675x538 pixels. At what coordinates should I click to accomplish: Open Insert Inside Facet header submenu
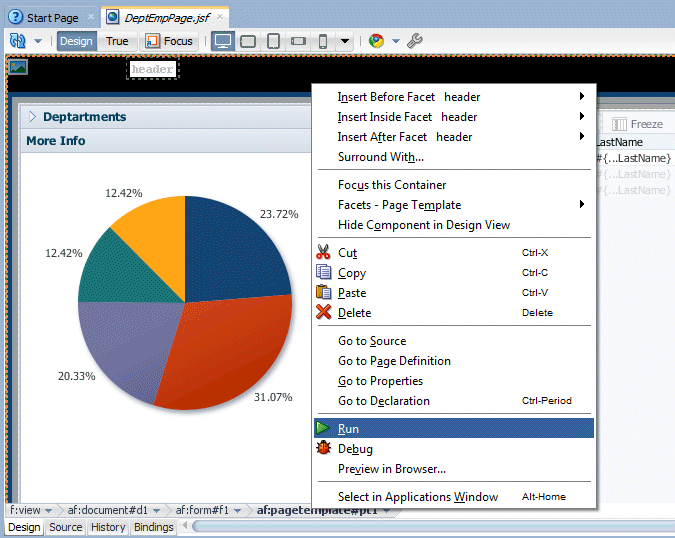[x=455, y=117]
